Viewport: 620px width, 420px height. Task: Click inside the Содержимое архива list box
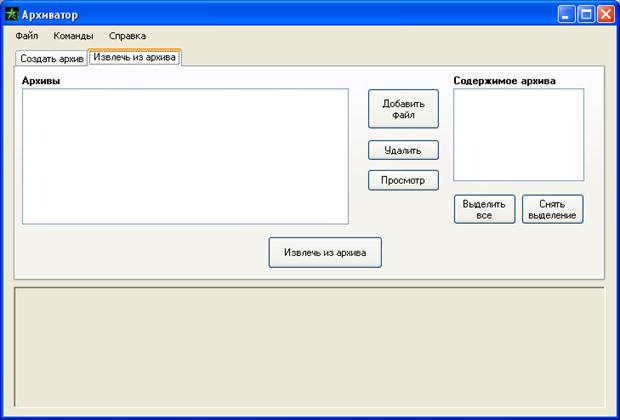point(518,134)
